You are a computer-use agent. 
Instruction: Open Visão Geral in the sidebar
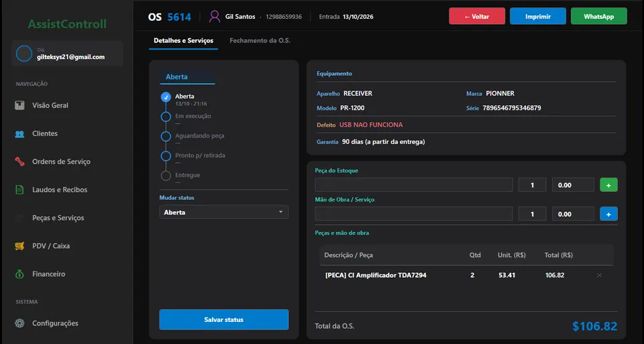tap(50, 105)
